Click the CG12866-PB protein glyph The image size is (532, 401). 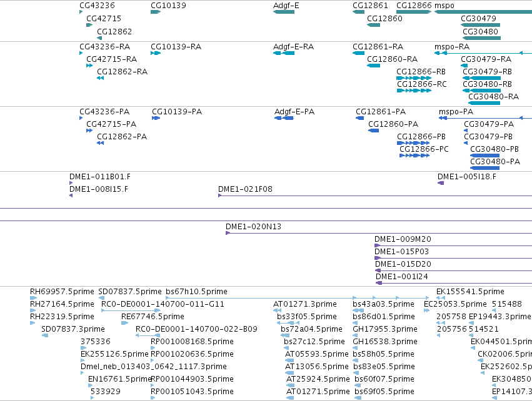tap(413, 143)
